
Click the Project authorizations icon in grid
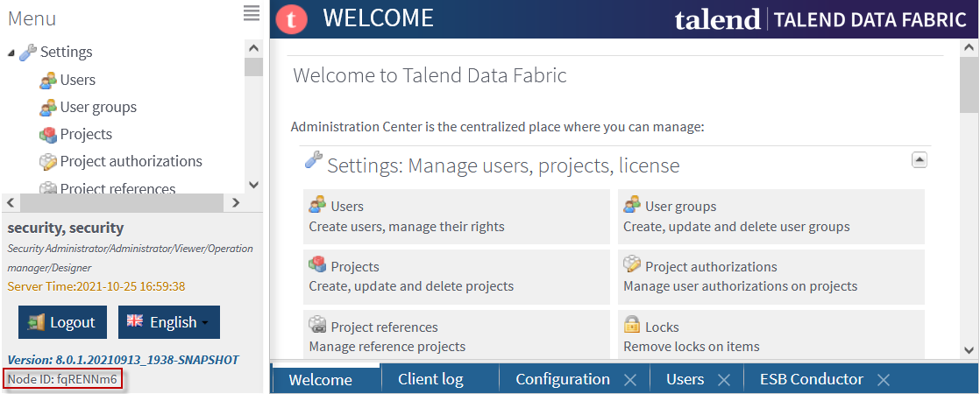[x=632, y=265]
